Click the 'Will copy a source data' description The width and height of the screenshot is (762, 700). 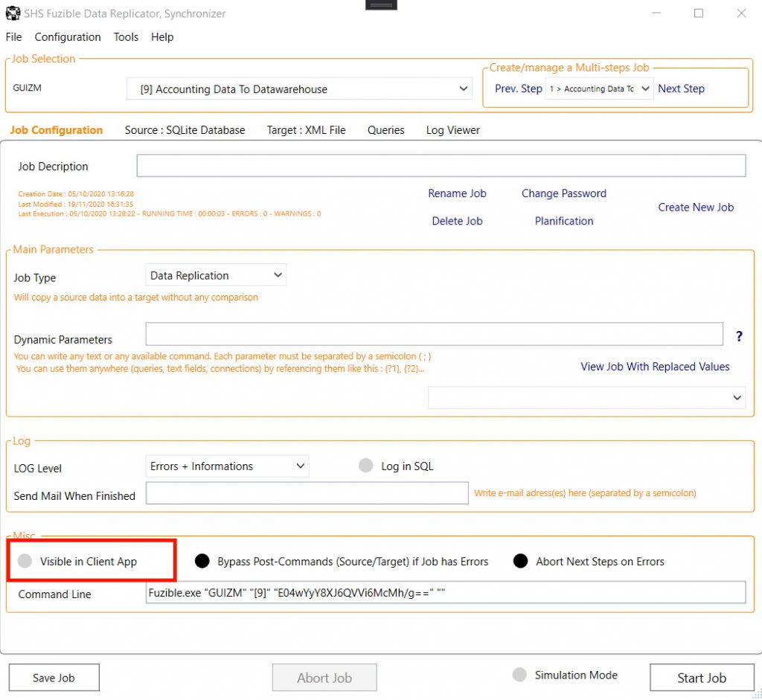click(136, 298)
